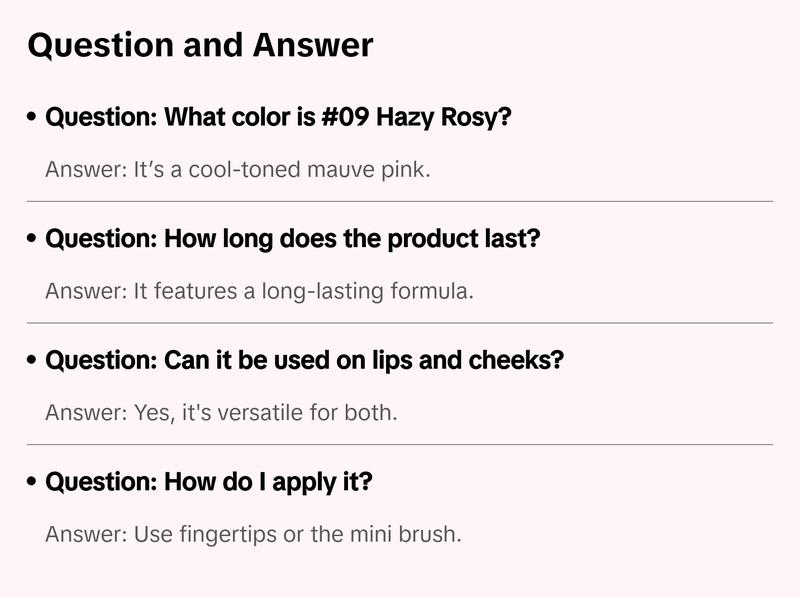The image size is (800, 598).
Task: Click the divider below the mauve pink answer
Action: pyautogui.click(x=400, y=201)
